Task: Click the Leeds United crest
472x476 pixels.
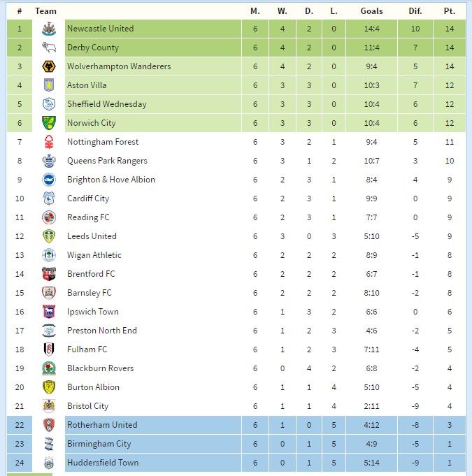Action: point(48,236)
